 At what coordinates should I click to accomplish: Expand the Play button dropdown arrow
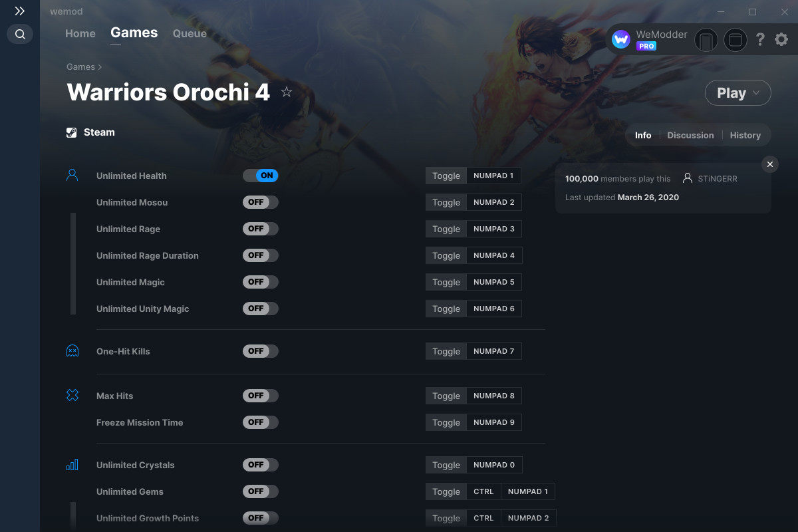pyautogui.click(x=756, y=93)
